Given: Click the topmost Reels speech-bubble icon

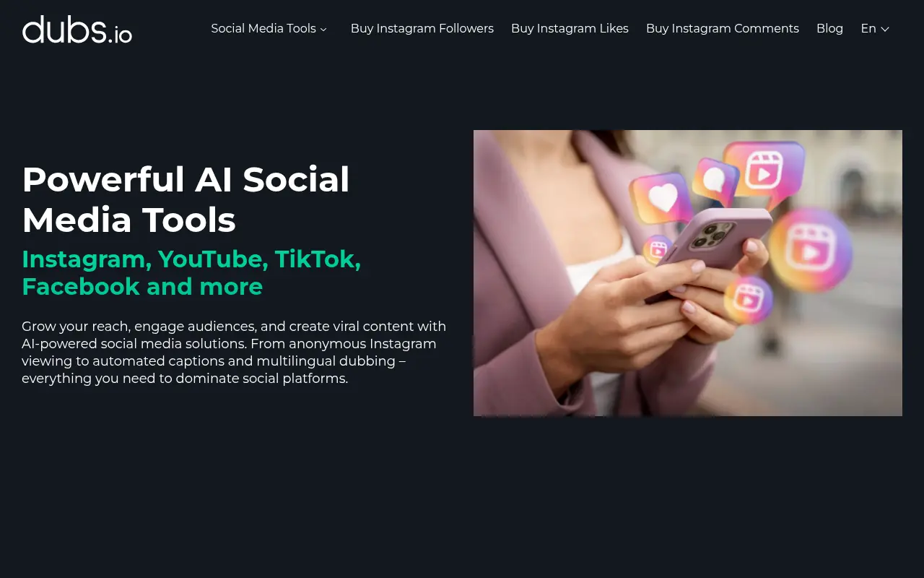Looking at the screenshot, I should [764, 173].
